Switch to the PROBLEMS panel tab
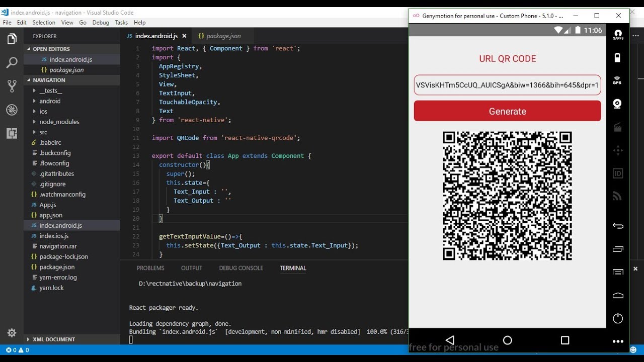This screenshot has height=362, width=644. [150, 268]
